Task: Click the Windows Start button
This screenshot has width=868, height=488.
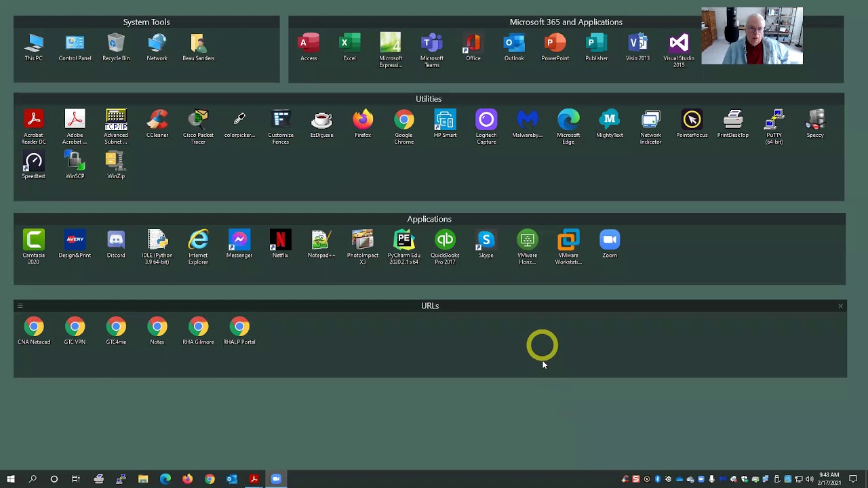Action: click(x=11, y=479)
